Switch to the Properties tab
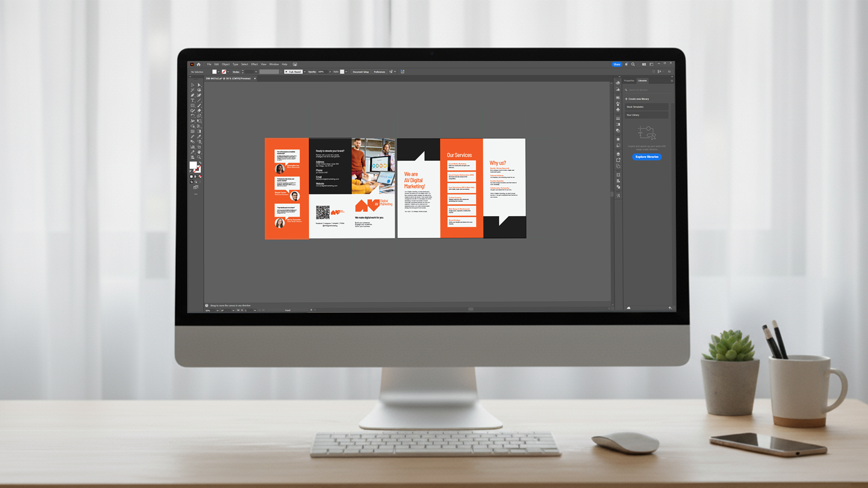This screenshot has width=868, height=488. (x=629, y=81)
